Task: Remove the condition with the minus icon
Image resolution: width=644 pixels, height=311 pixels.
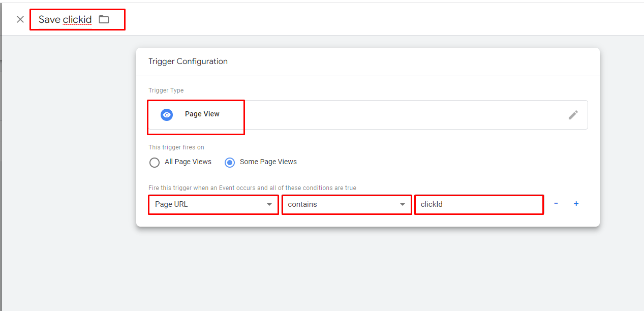Action: (556, 203)
